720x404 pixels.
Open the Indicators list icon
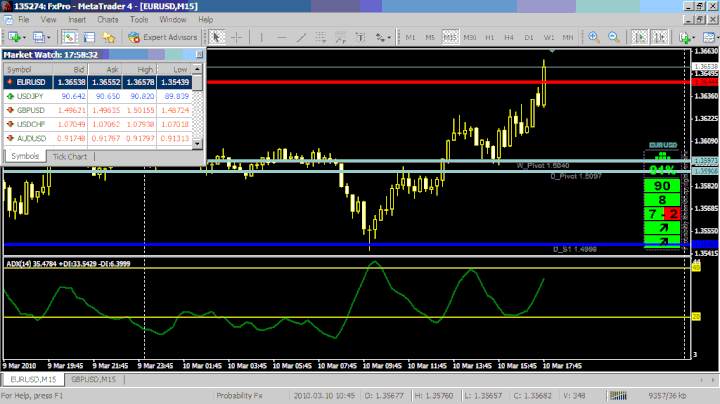click(x=684, y=37)
